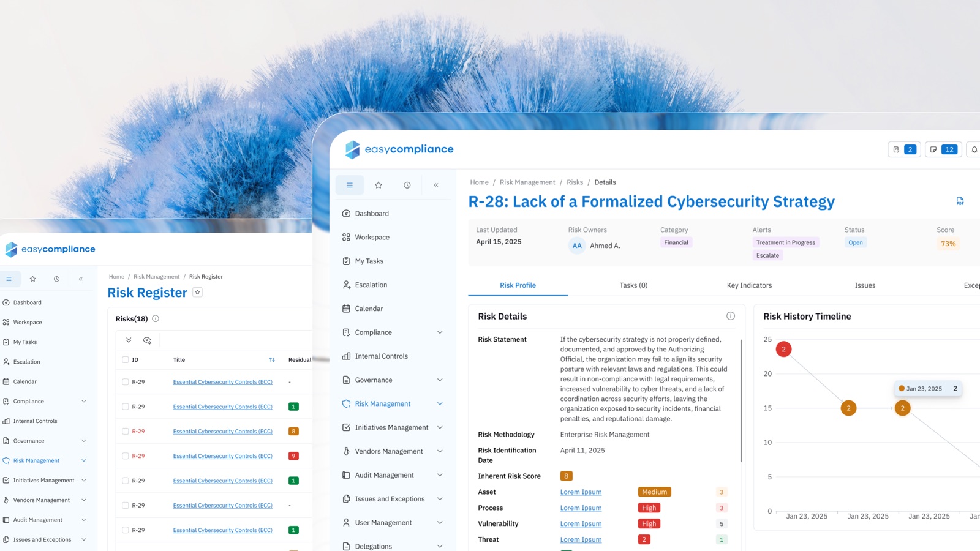
Task: Check the R-29 row with residual score 9
Action: click(x=126, y=456)
